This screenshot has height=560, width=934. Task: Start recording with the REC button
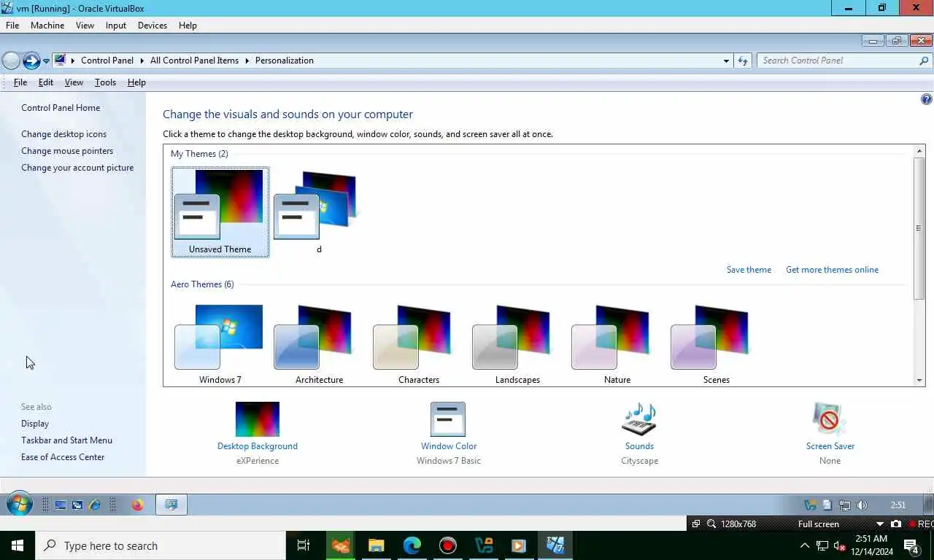coord(921,524)
